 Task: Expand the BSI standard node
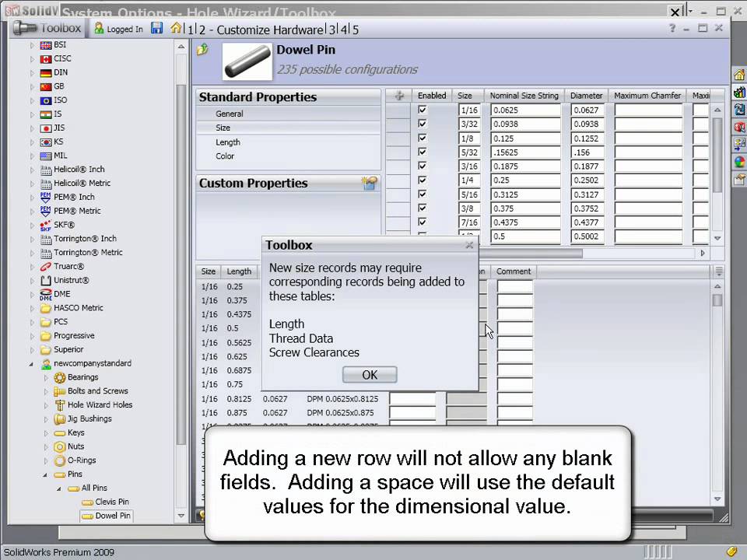pos(32,45)
